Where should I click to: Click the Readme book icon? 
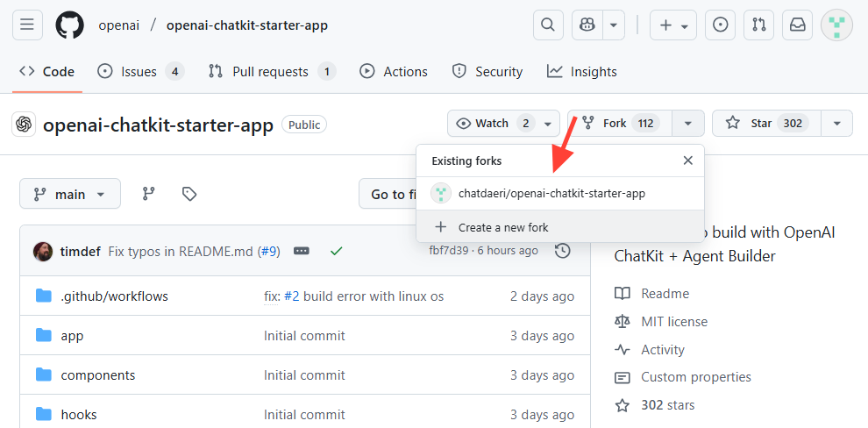coord(623,294)
